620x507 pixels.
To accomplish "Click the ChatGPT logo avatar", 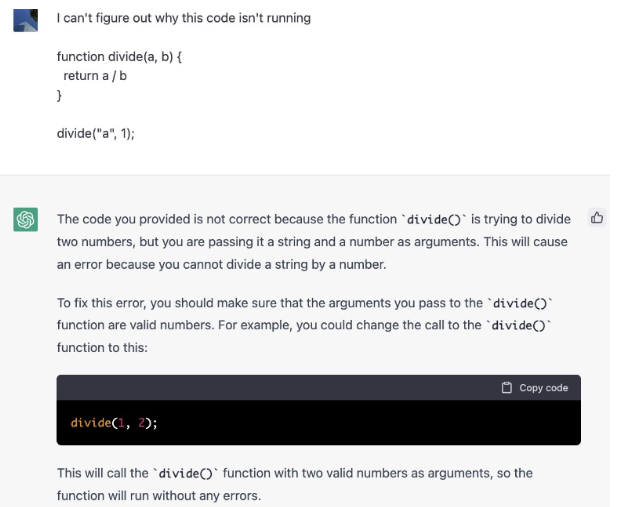I will click(x=25, y=219).
